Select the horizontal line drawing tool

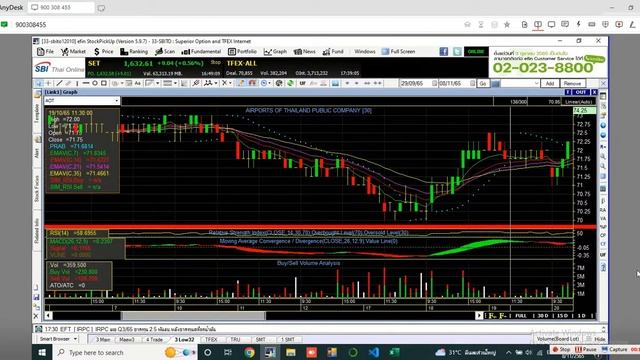(85, 83)
